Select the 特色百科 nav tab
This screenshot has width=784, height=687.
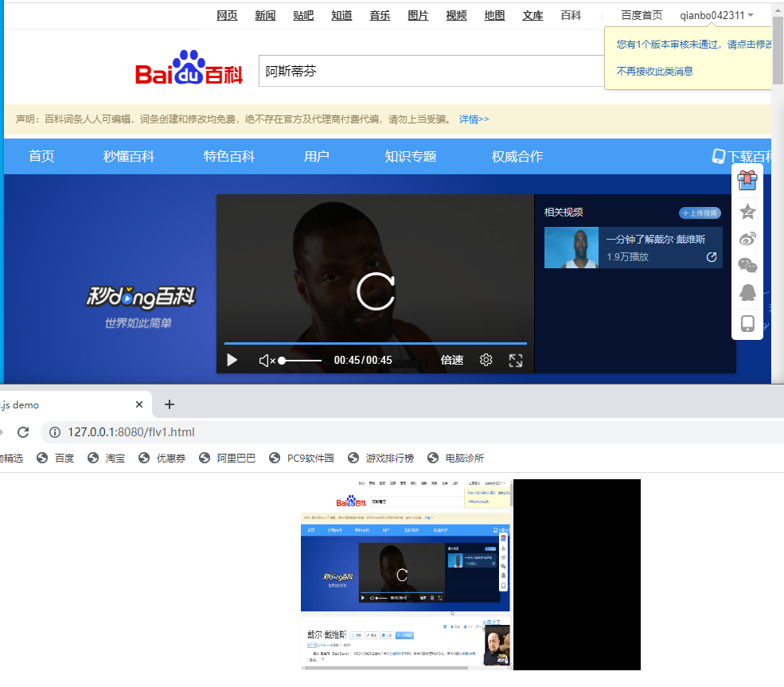[x=229, y=157]
